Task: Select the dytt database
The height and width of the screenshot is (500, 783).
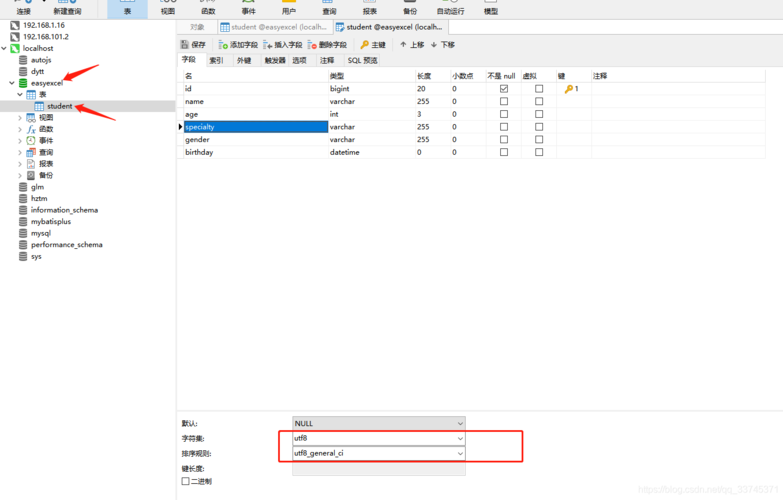Action: (x=37, y=71)
